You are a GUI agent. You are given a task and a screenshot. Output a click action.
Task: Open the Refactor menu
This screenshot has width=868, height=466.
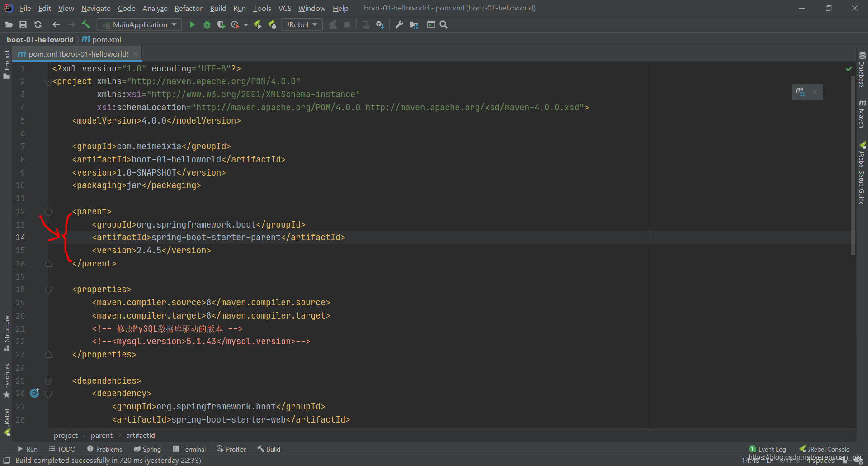(189, 8)
